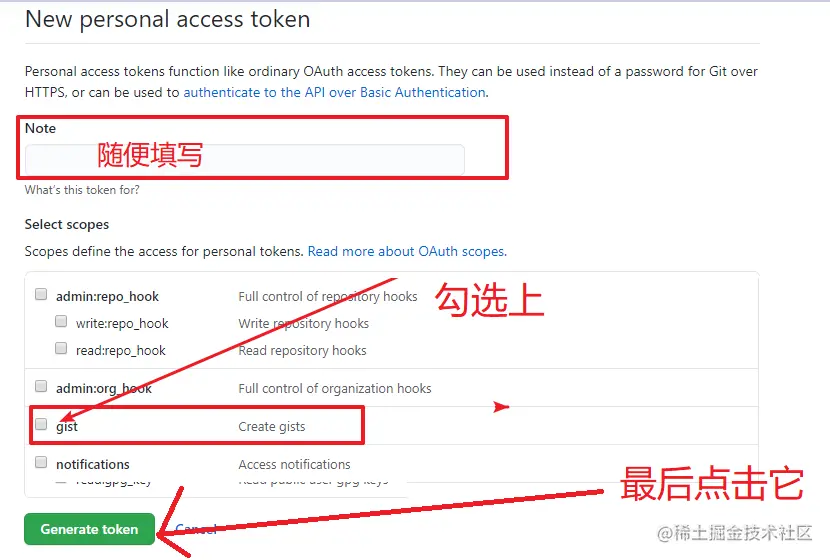The height and width of the screenshot is (560, 830).
Task: Open the 'Read more about OAuth scopes' link
Action: (x=407, y=251)
